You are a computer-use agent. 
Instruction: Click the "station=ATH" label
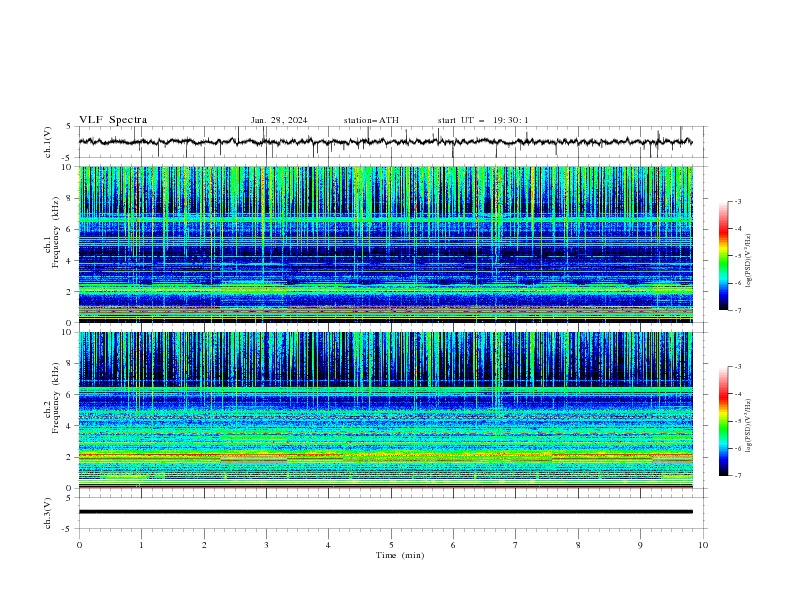(371, 120)
